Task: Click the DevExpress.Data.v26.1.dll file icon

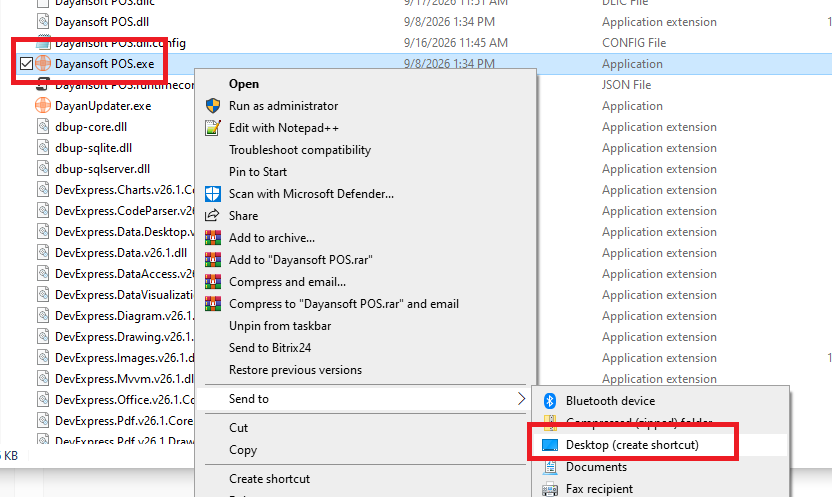Action: pyautogui.click(x=43, y=253)
